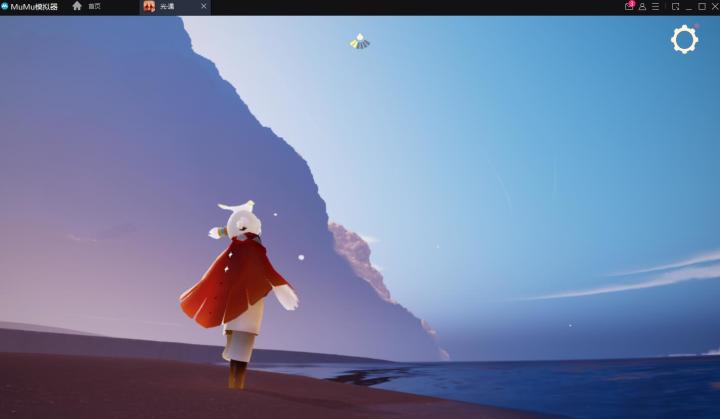Minimize the MuMu emulator window
Viewport: 720px width, 419px height.
(689, 7)
